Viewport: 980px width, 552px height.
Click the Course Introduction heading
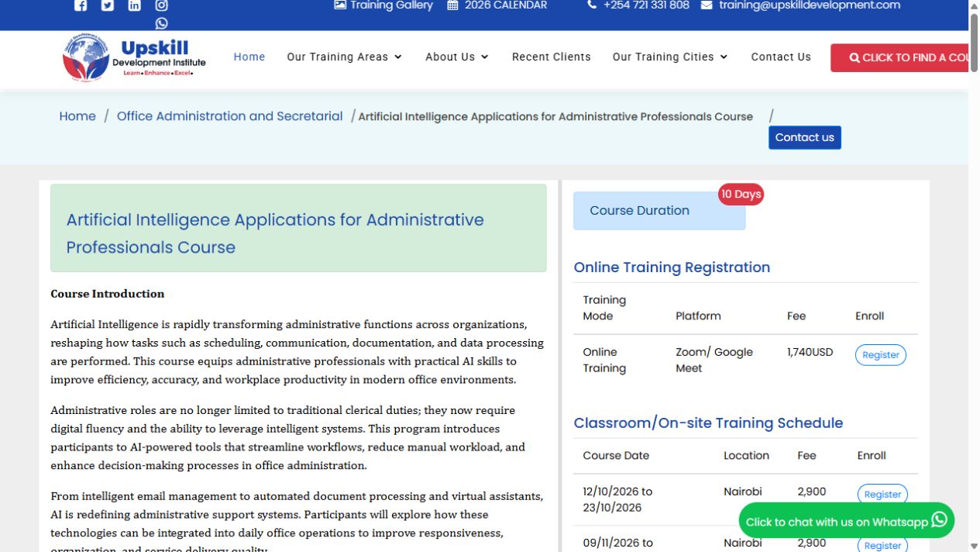point(108,294)
